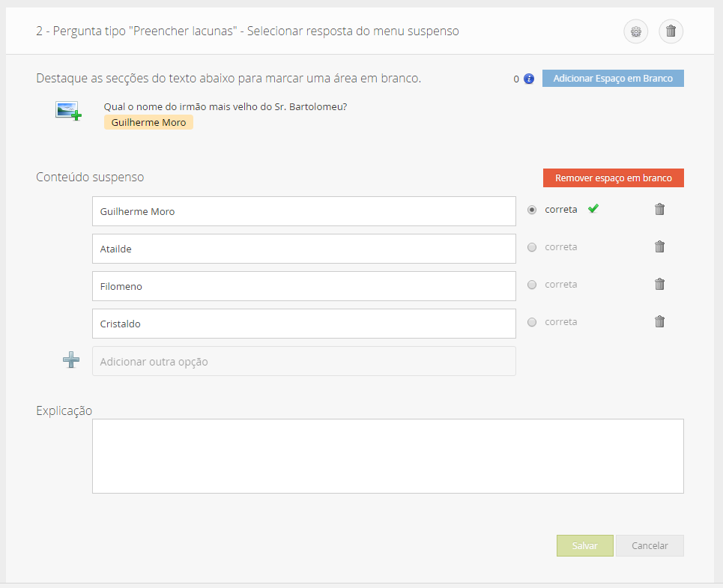723x588 pixels.
Task: Click the plus icon to add option
Action: click(x=71, y=360)
